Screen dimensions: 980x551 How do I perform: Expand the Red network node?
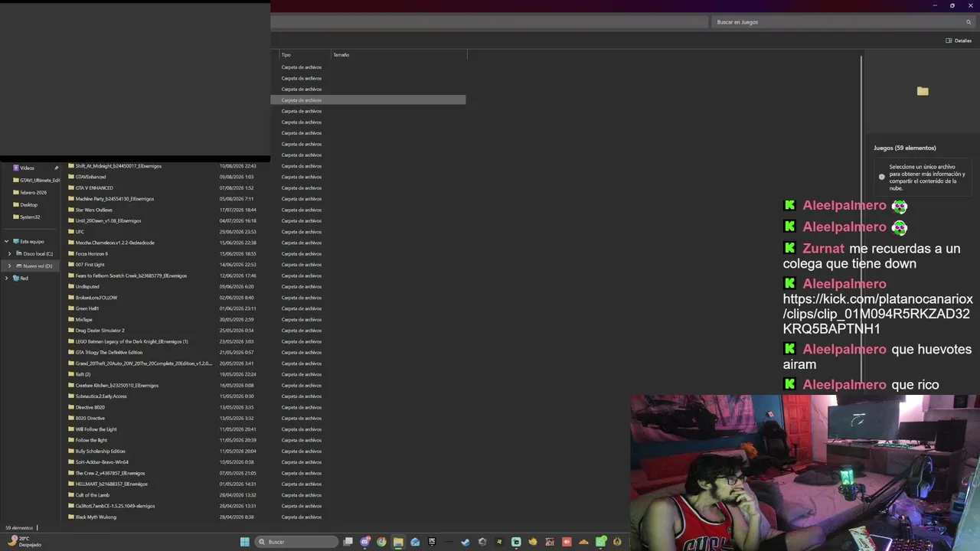(7, 278)
